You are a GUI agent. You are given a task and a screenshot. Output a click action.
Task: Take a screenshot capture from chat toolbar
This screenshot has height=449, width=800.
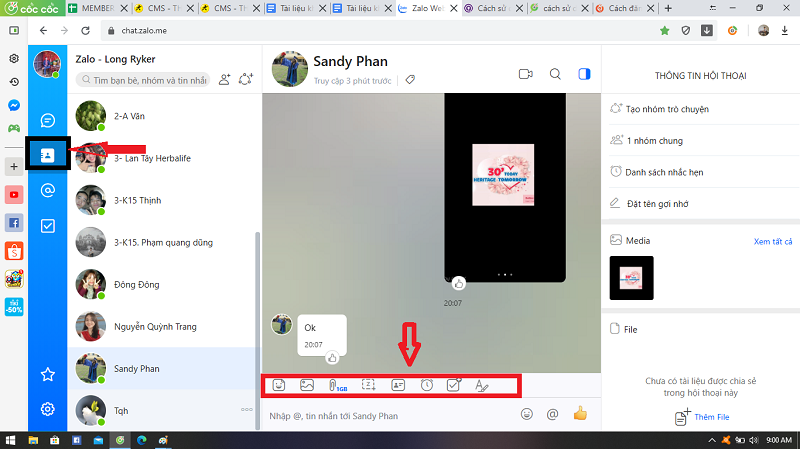point(368,385)
